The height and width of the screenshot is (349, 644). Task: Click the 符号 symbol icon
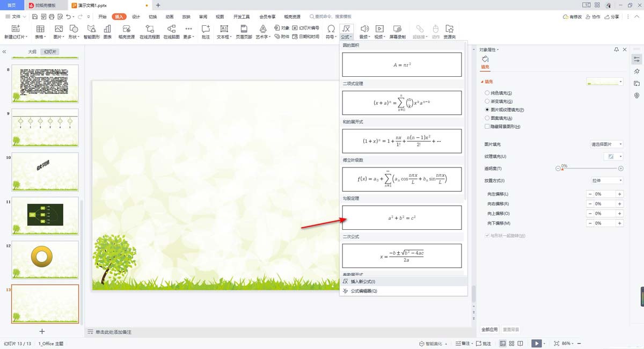[x=331, y=28]
